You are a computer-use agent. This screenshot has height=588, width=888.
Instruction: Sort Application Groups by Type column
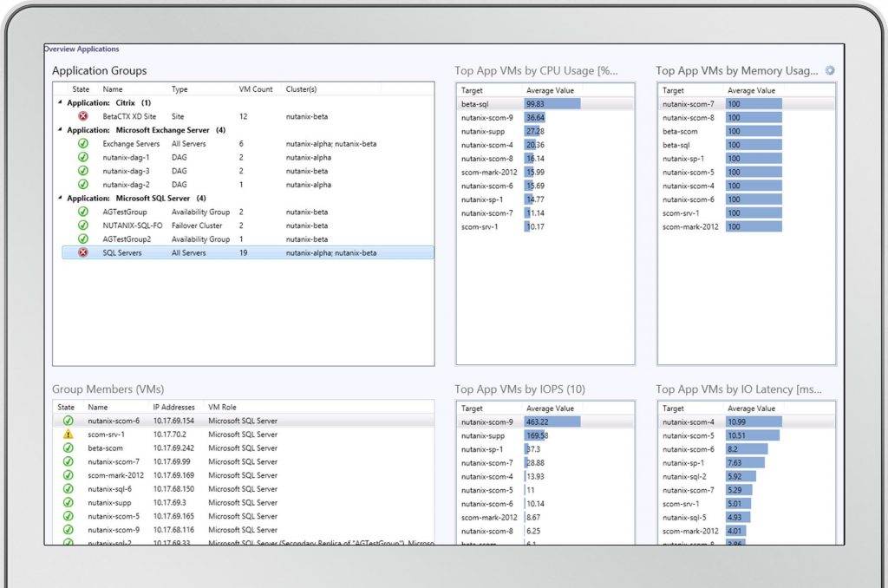tap(180, 89)
